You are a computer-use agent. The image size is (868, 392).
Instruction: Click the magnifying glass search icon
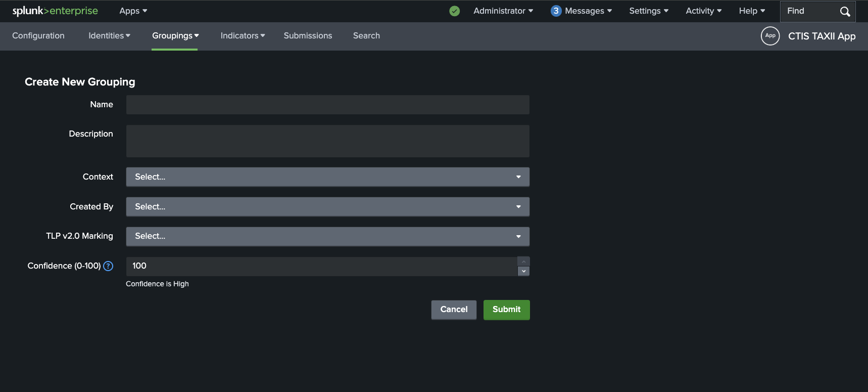tap(845, 12)
